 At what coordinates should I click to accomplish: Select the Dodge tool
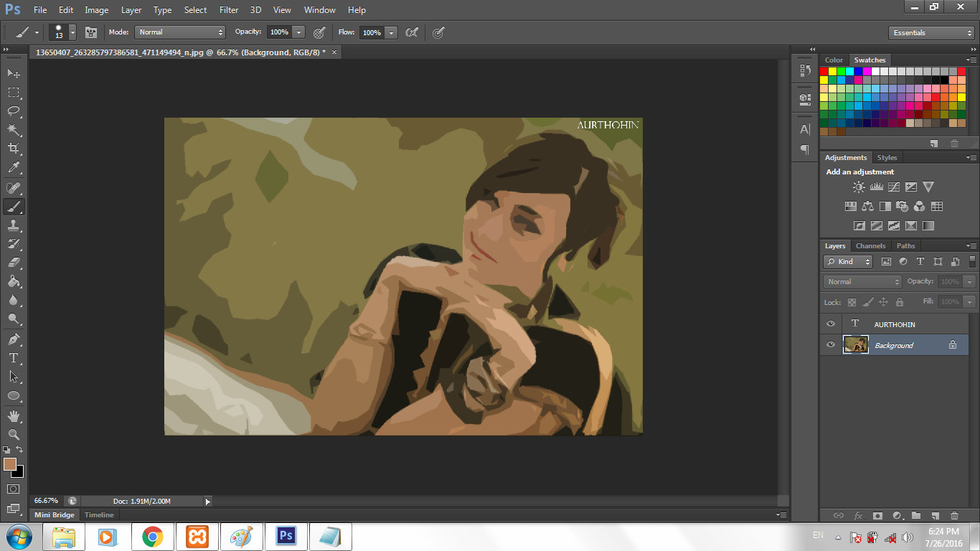point(14,319)
